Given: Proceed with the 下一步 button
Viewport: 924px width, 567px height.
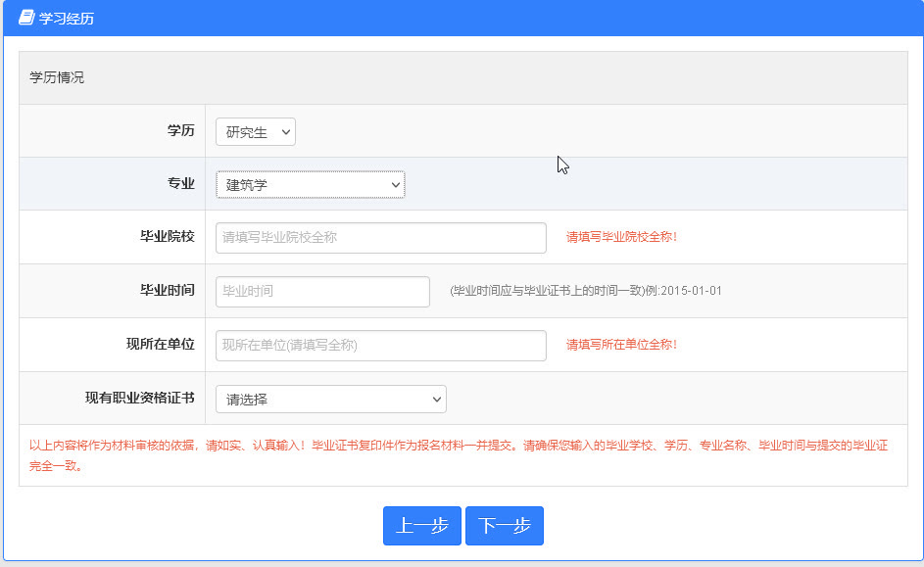Looking at the screenshot, I should pos(505,526).
